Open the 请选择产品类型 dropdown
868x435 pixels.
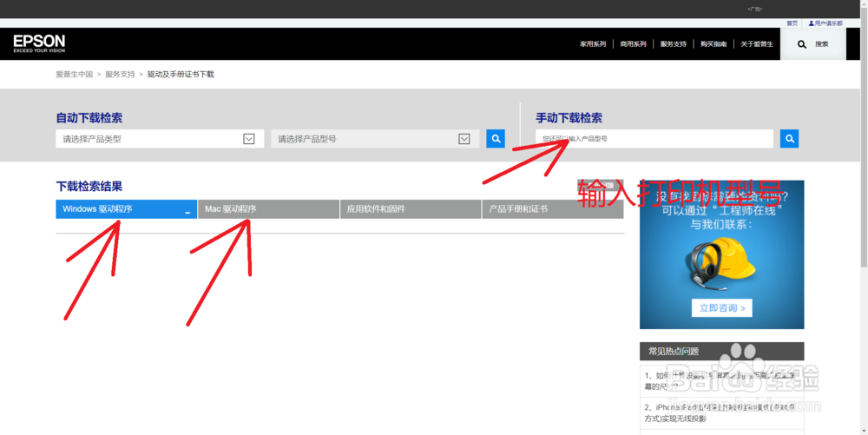160,139
